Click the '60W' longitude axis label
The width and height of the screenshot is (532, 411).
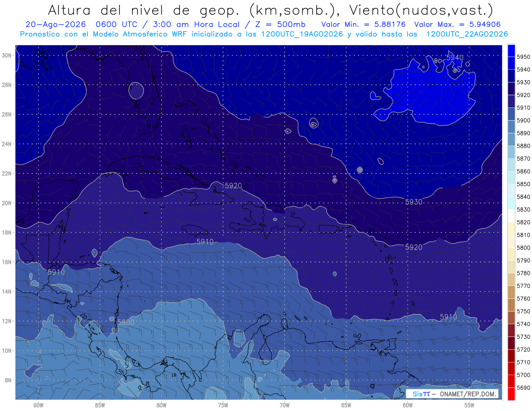(408, 405)
